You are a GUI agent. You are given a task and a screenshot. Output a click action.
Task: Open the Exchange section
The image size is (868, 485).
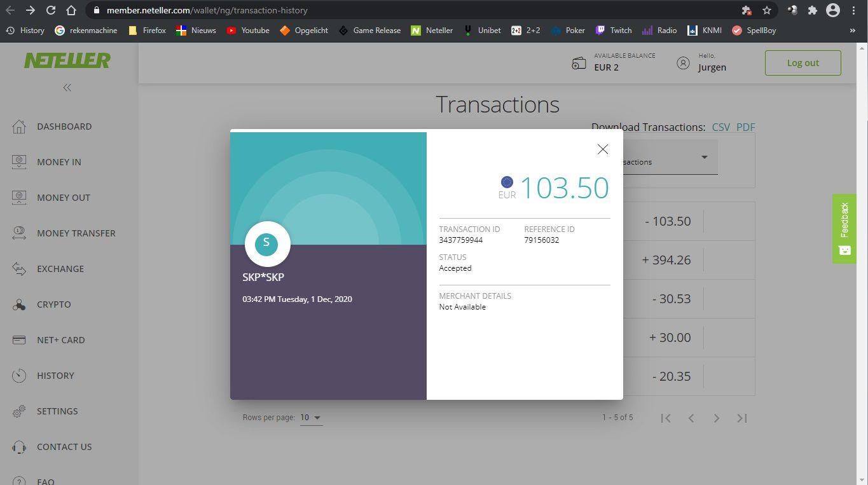60,269
